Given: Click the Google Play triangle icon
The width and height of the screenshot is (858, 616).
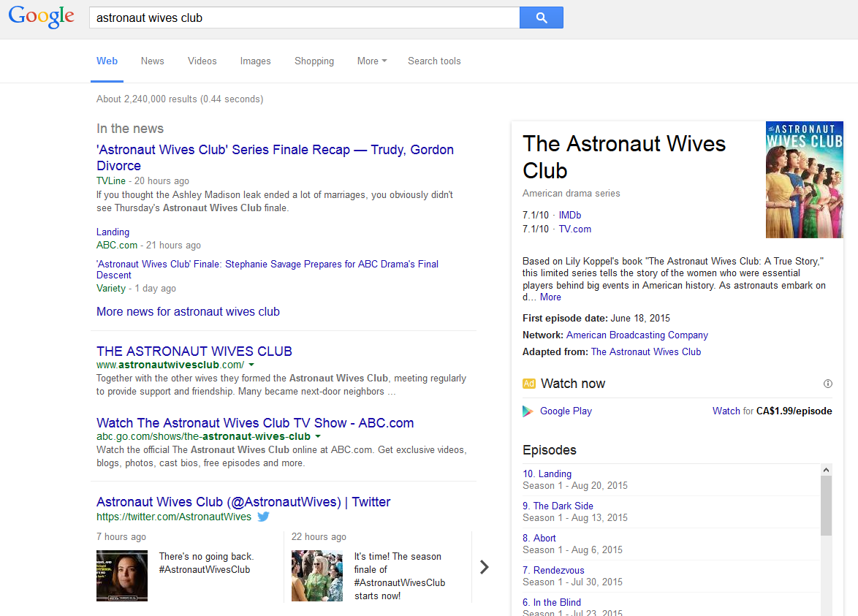Looking at the screenshot, I should click(528, 411).
